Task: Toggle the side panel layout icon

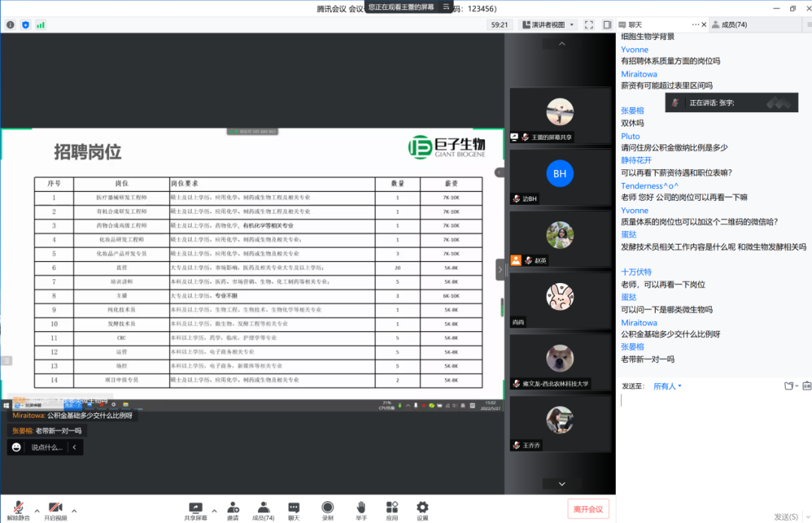Action: coord(607,25)
